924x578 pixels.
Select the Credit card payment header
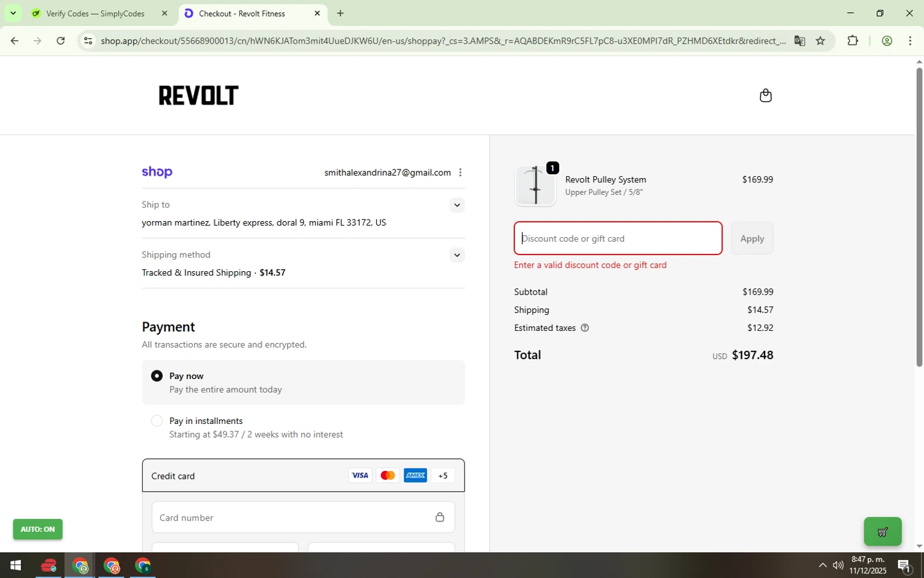pyautogui.click(x=303, y=475)
